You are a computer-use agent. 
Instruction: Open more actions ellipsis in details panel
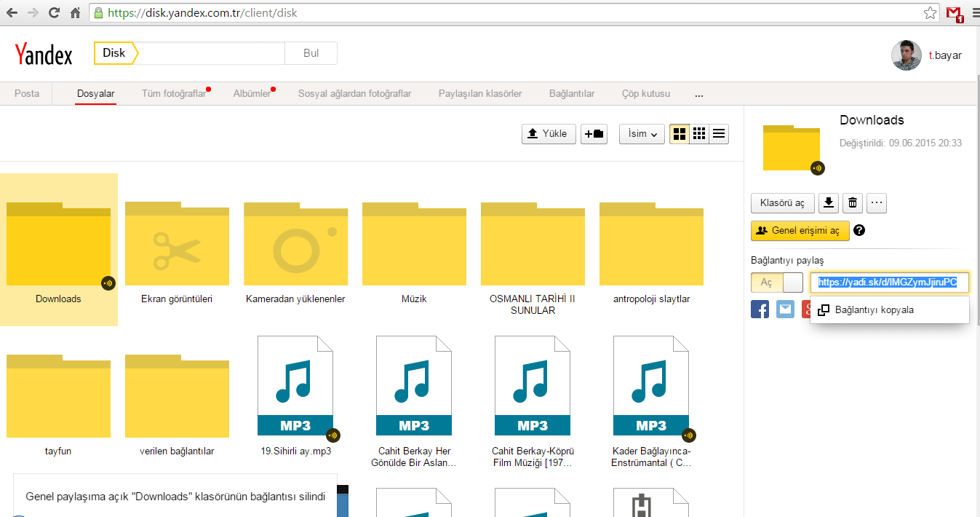coord(877,203)
